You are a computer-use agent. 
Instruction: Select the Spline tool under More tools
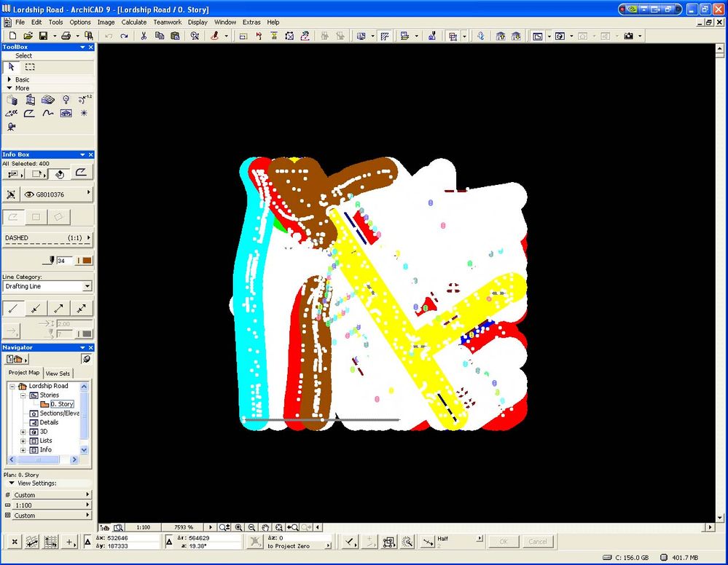[x=48, y=113]
